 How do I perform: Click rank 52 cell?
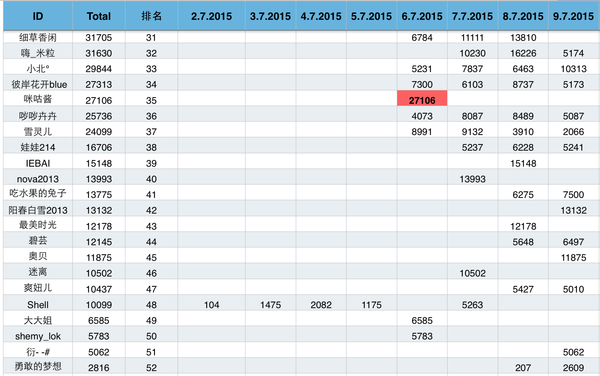tap(151, 368)
